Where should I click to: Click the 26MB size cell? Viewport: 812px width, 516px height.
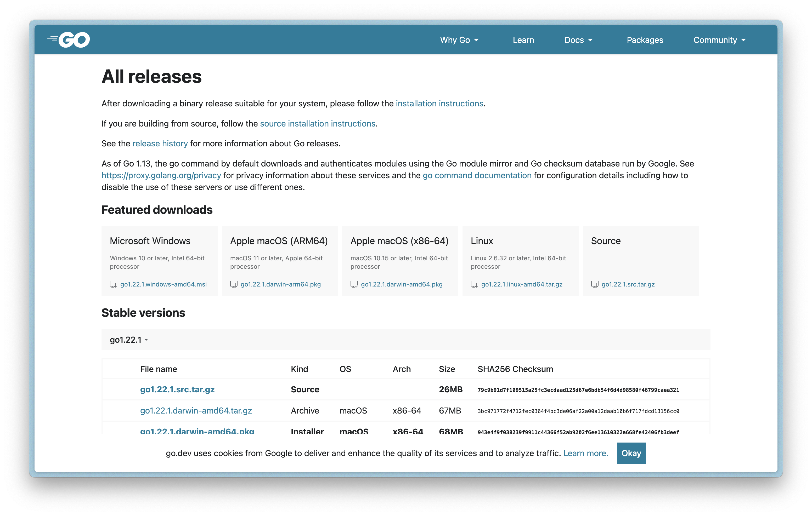point(450,389)
